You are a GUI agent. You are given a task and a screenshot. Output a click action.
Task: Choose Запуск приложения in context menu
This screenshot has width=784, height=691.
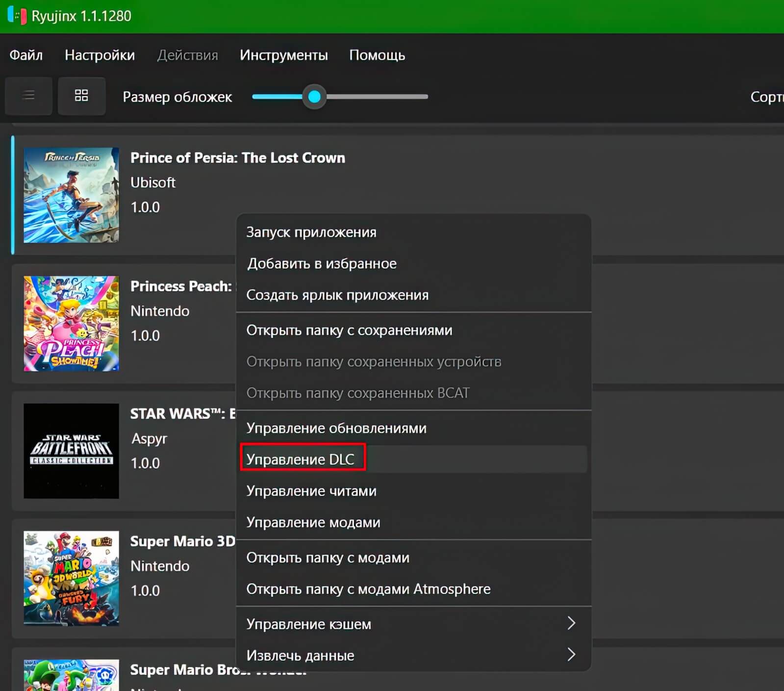[x=311, y=232]
